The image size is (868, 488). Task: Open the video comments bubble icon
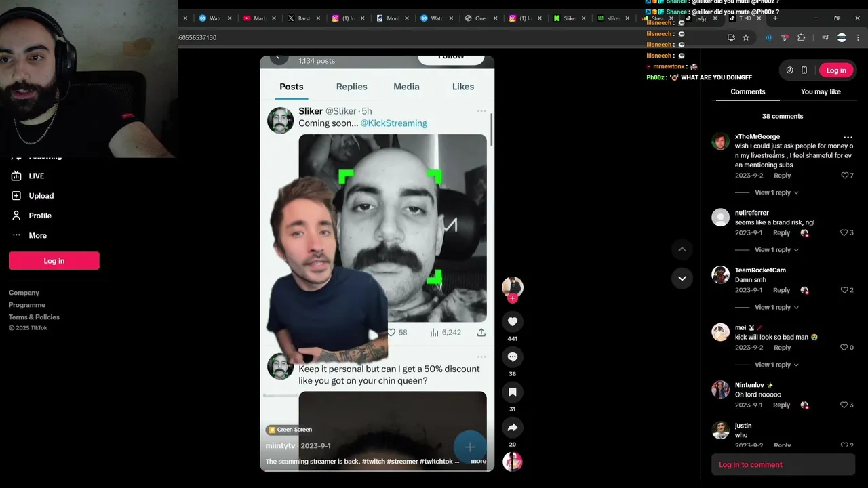click(513, 357)
